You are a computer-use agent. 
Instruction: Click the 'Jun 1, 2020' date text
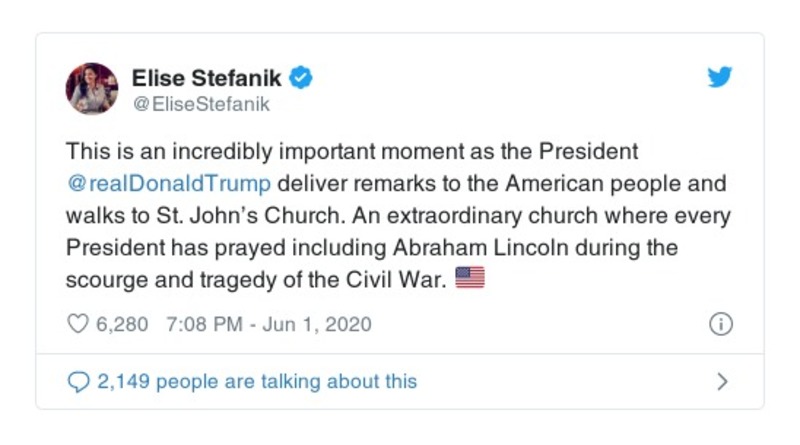pos(316,324)
